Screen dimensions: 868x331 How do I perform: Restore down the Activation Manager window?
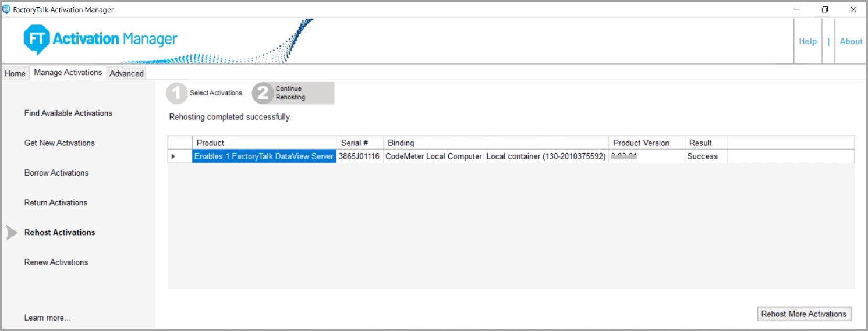point(824,9)
